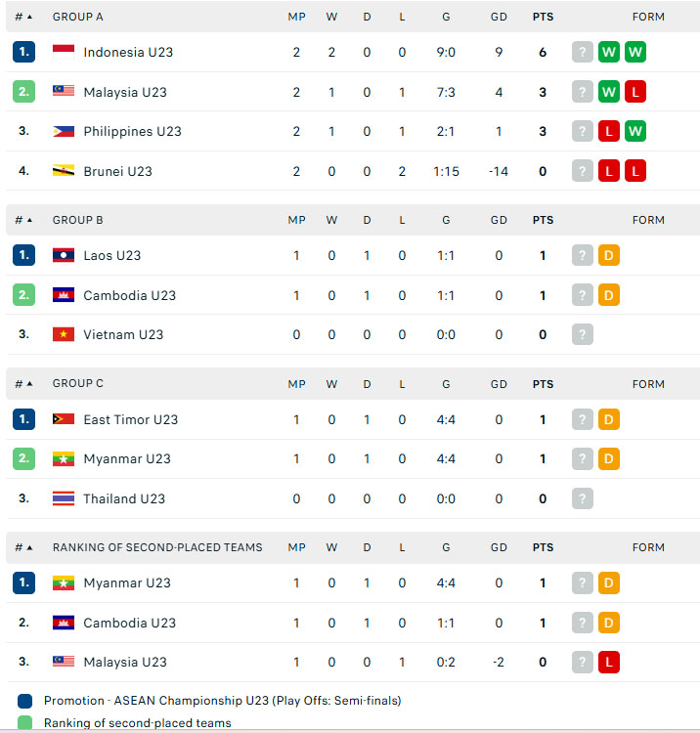This screenshot has width=700, height=733.
Task: Sort Group A by PTS column header
Action: tap(543, 17)
